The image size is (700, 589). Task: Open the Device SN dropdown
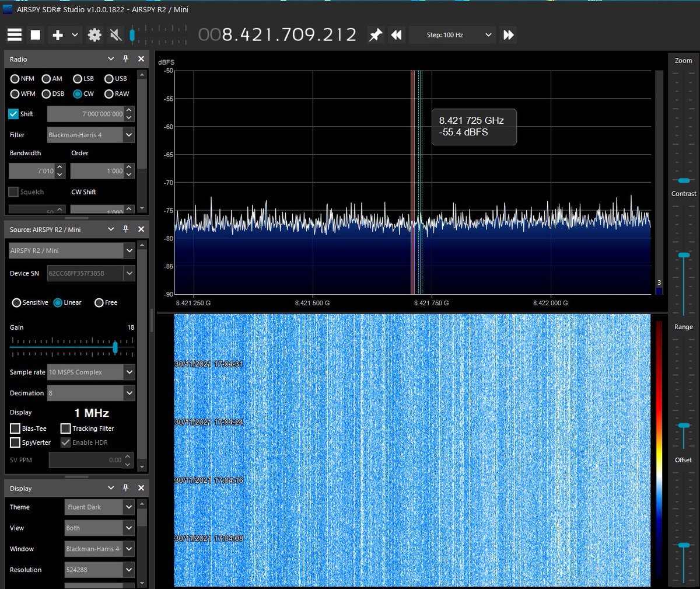click(x=90, y=273)
